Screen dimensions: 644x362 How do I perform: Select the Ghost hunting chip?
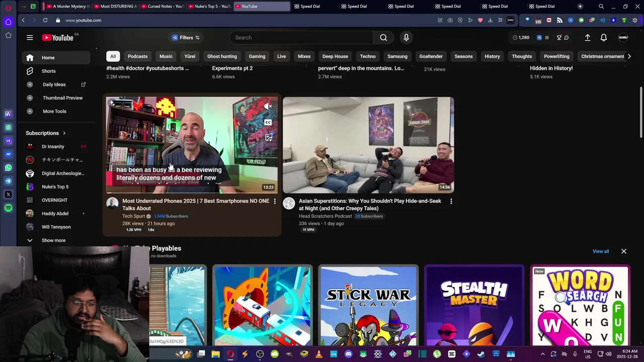point(222,56)
